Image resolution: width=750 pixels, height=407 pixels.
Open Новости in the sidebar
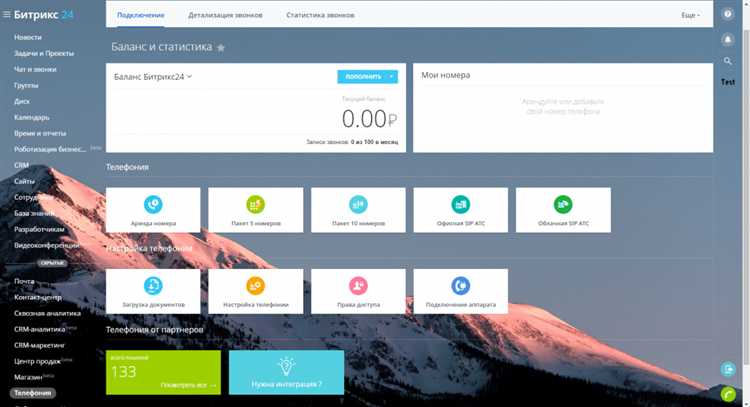[28, 37]
